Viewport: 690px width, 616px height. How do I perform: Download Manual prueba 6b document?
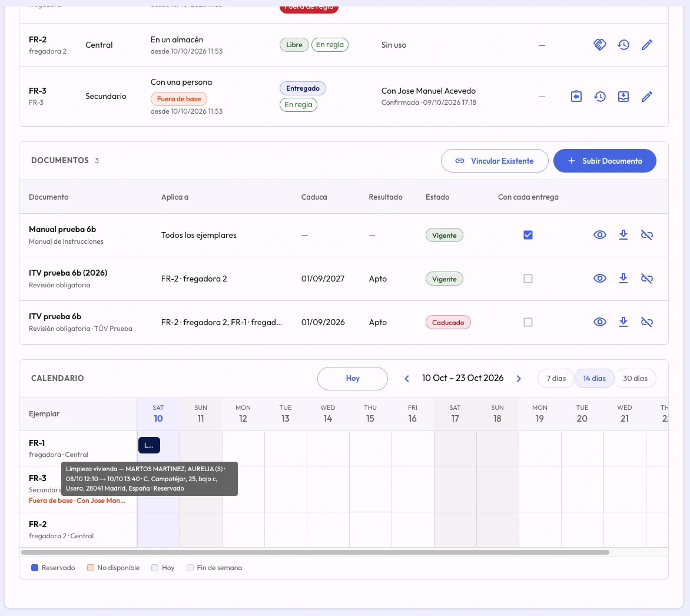(x=623, y=235)
